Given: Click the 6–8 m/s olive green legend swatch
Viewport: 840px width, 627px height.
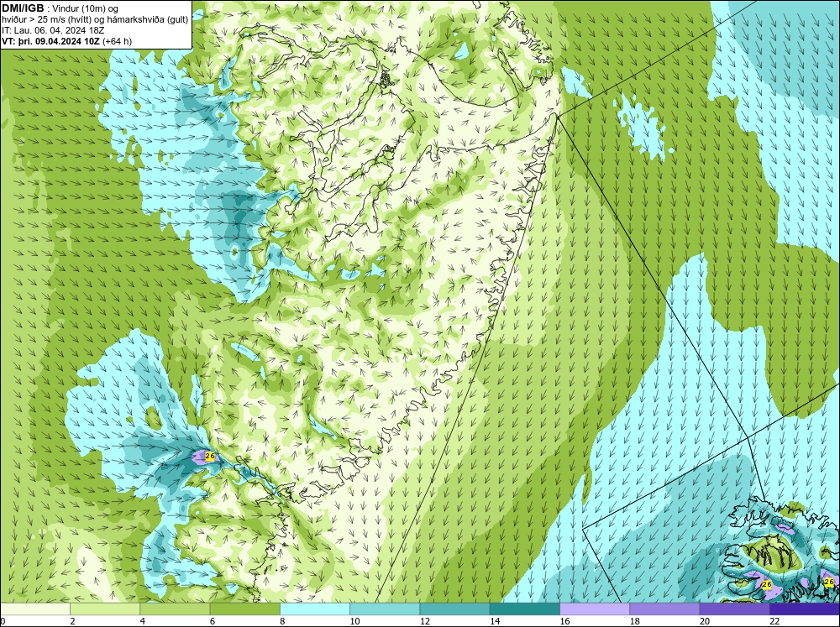Looking at the screenshot, I should [244, 609].
